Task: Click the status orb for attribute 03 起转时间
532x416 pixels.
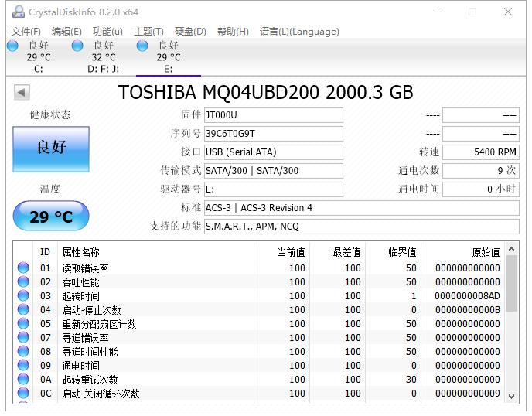Action: click(23, 296)
